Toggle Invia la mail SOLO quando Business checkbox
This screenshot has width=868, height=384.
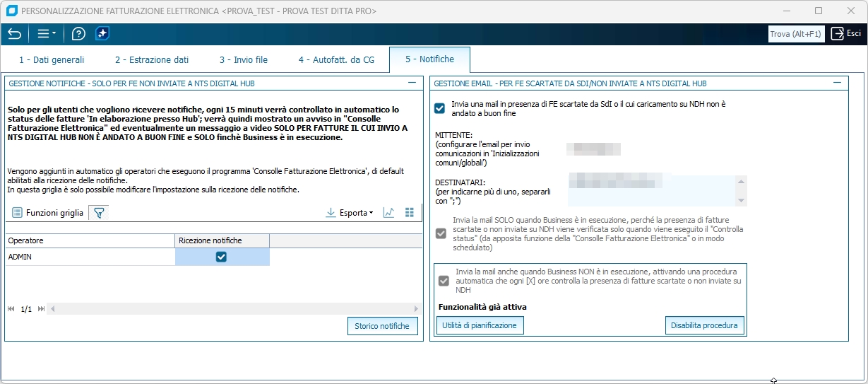[x=441, y=233]
